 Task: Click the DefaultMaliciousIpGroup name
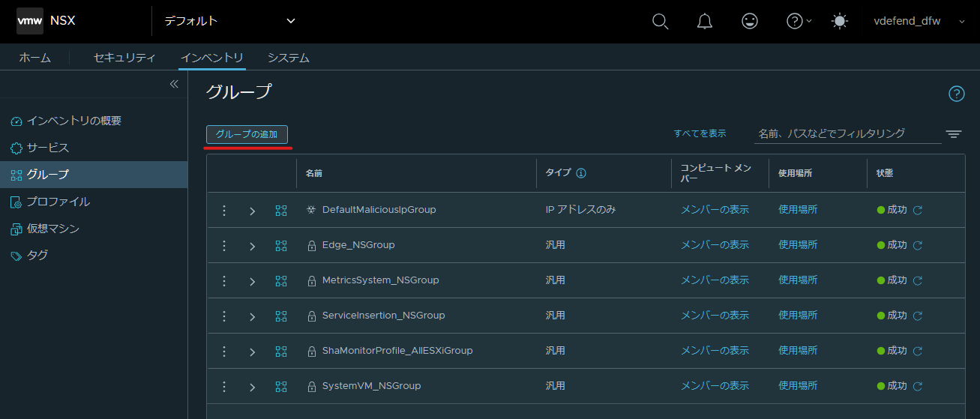click(379, 210)
